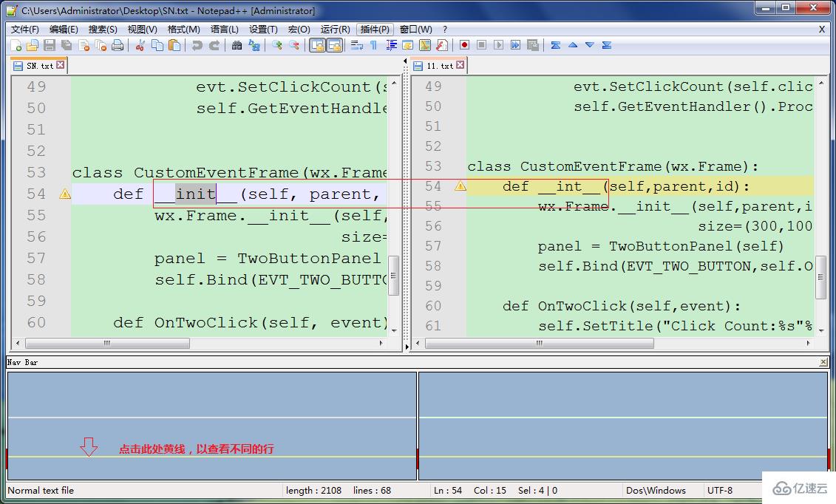Select the 11.txt document tab
This screenshot has height=504, width=836.
tap(439, 66)
